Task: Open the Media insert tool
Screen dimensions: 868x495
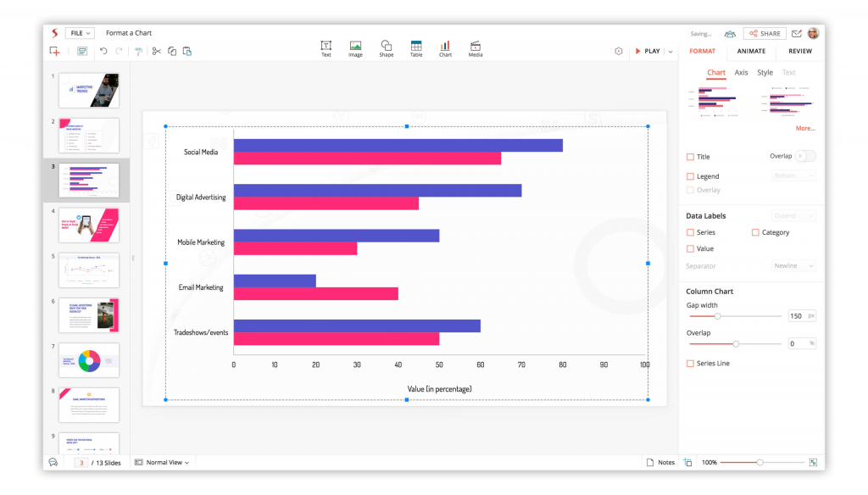Action: [x=476, y=47]
